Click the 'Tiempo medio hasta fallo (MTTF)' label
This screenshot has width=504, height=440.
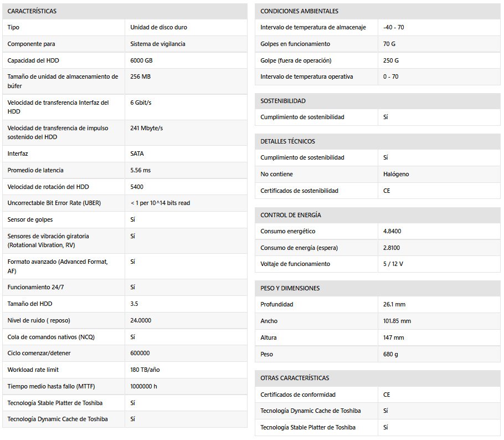(x=52, y=386)
